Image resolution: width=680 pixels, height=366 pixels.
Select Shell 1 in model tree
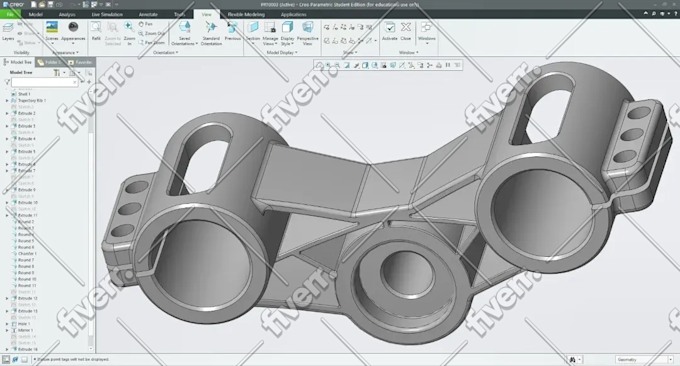point(21,94)
